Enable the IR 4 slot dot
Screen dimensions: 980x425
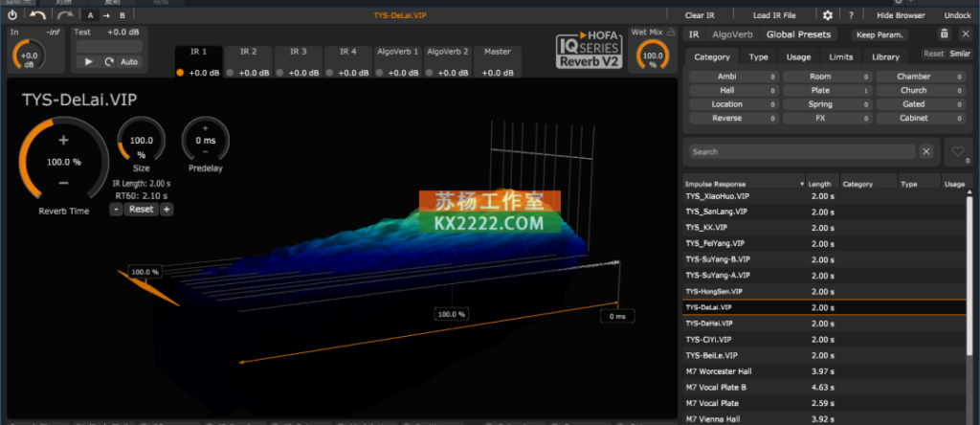pos(329,73)
